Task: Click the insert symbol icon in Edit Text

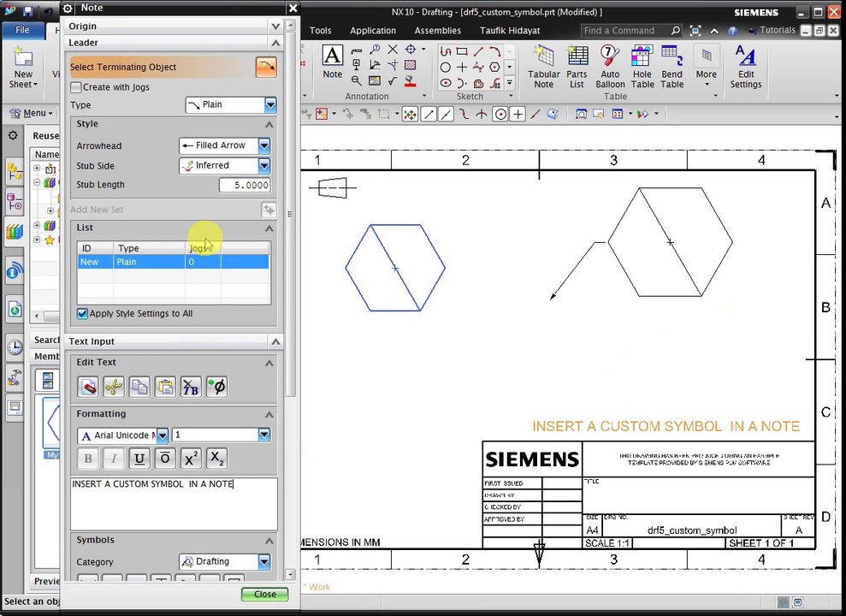Action: [217, 387]
